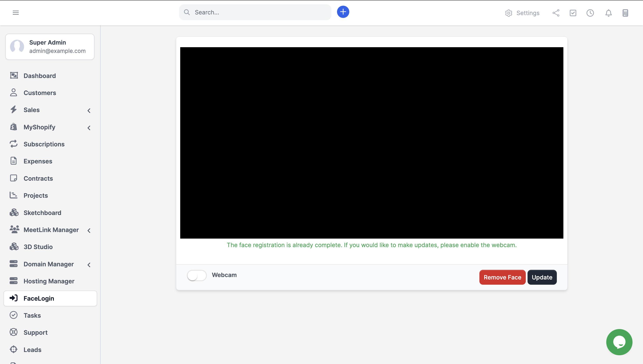The image size is (643, 364).
Task: Click the blue plus quick-create button
Action: pos(343,12)
